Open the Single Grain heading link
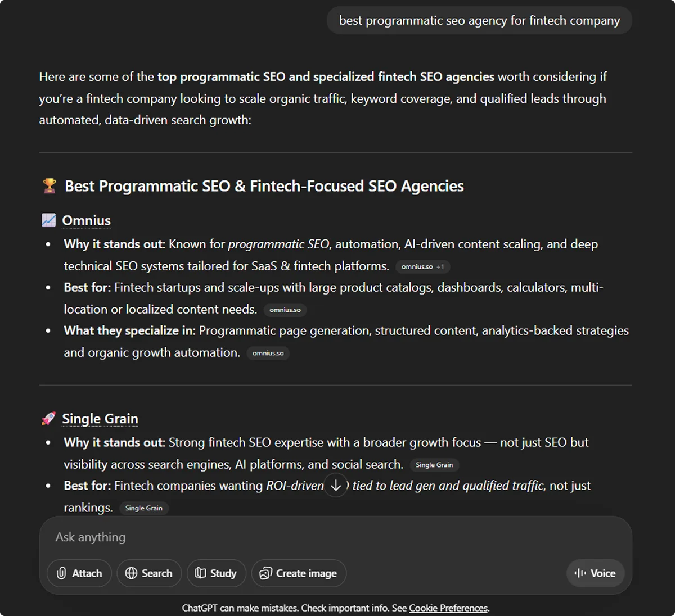 click(100, 419)
